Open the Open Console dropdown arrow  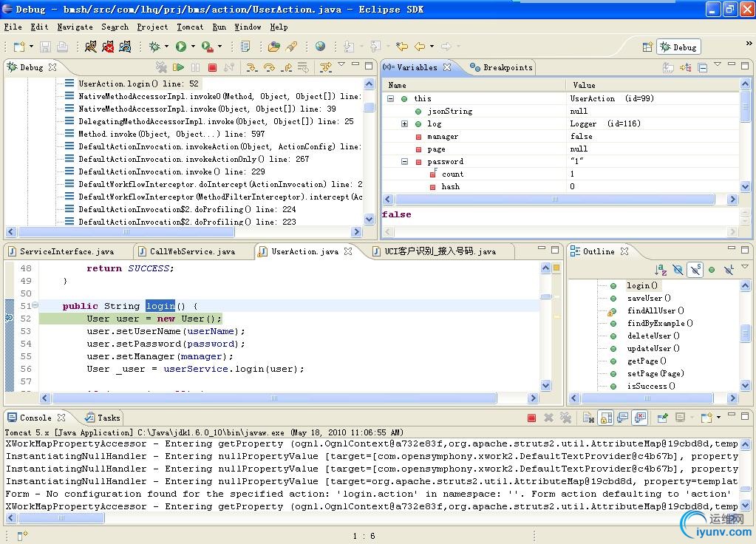[718, 418]
